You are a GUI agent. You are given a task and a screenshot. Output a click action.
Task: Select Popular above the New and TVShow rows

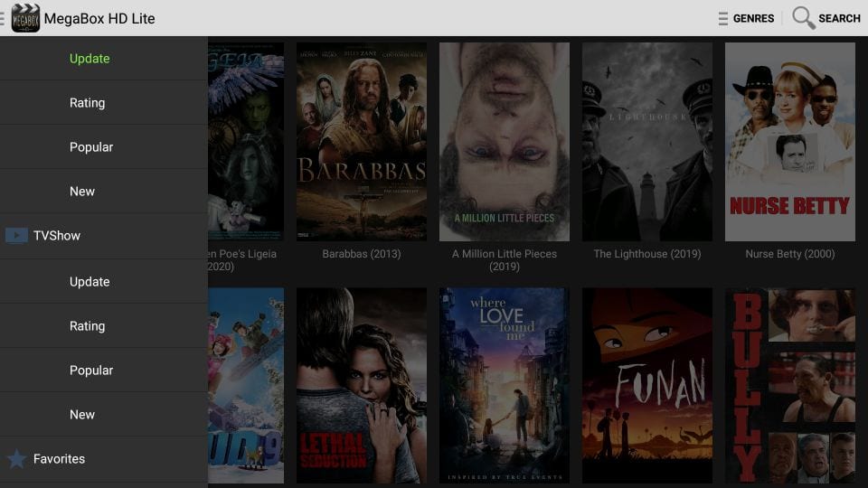[91, 147]
